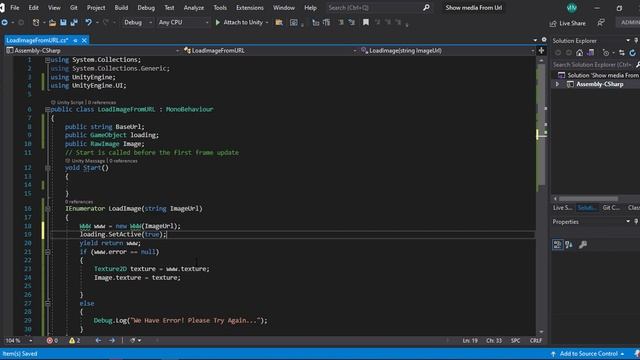This screenshot has height=360, width=640.
Task: Click the New Item toolbar icon
Action: (x=36, y=22)
